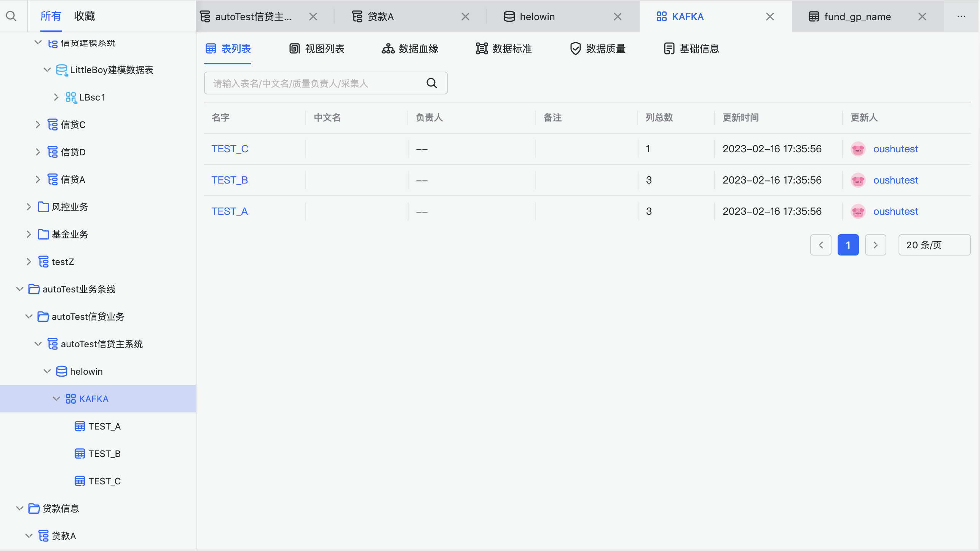This screenshot has height=551, width=980.
Task: Open oushutest link in TEST_C row
Action: [x=895, y=149]
